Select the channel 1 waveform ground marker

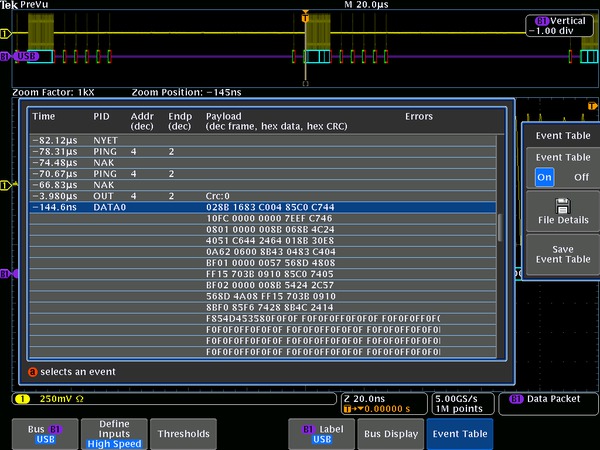click(x=5, y=34)
